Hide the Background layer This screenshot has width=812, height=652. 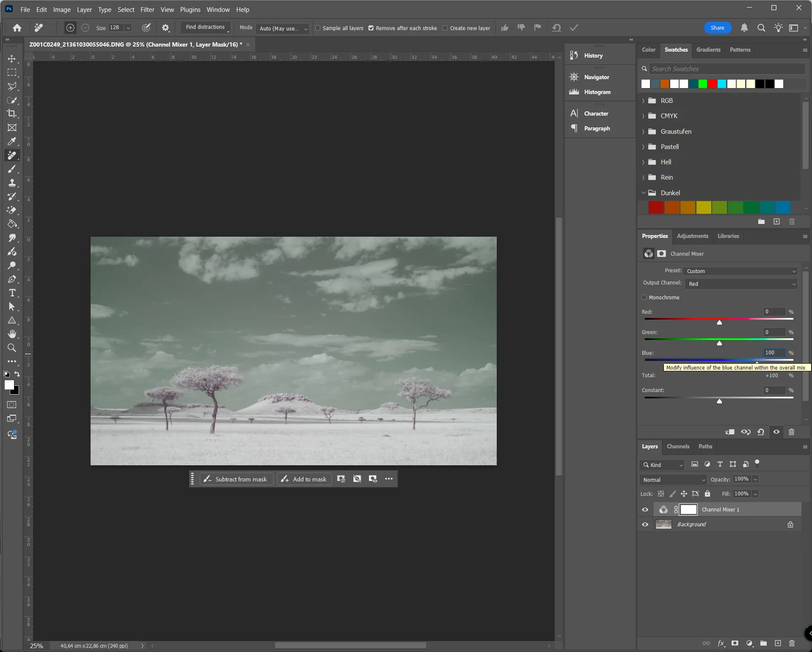645,525
